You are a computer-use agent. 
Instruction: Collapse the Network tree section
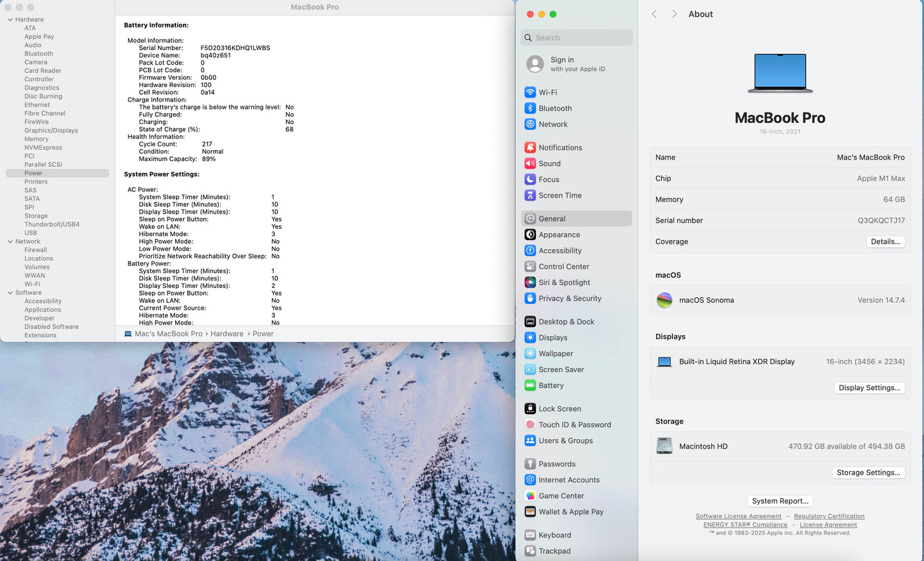(x=10, y=242)
